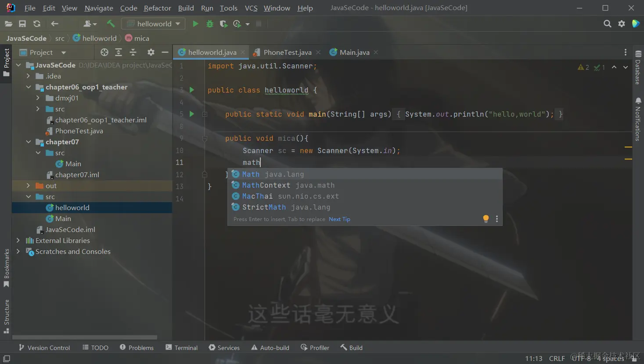Hide the Project panel with minus icon
The image size is (644, 364).
pyautogui.click(x=165, y=52)
